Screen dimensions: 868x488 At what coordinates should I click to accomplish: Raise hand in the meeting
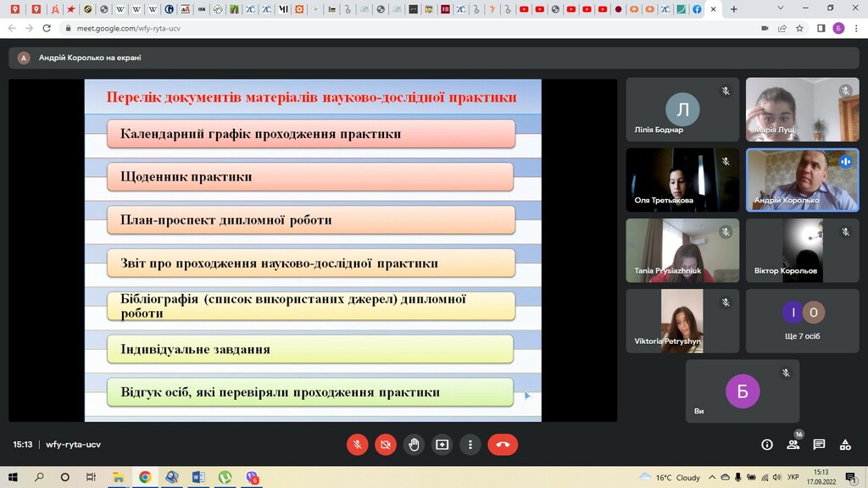pyautogui.click(x=414, y=444)
